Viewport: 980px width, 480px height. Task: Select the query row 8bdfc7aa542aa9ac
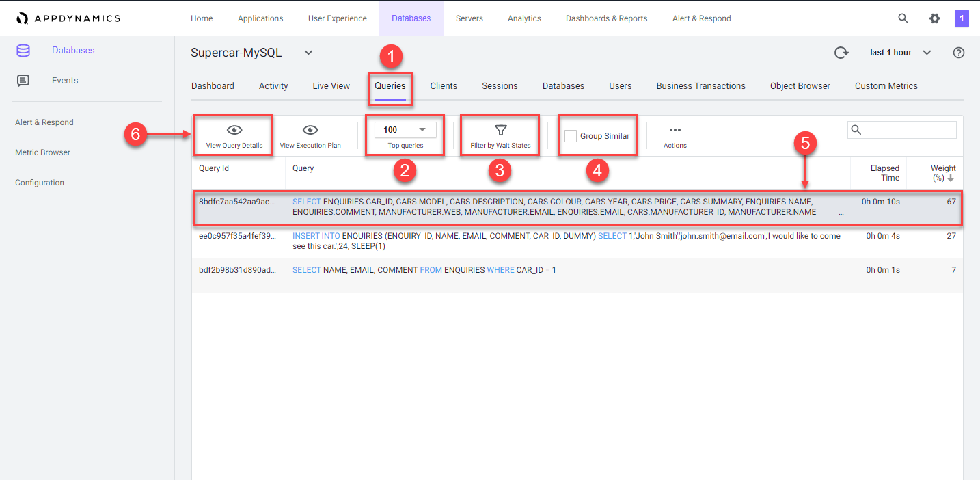(577, 207)
